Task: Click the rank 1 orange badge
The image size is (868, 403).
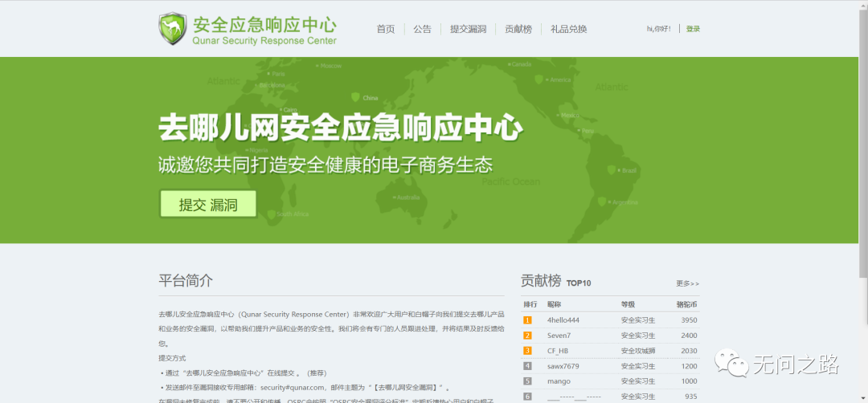Action: tap(527, 320)
